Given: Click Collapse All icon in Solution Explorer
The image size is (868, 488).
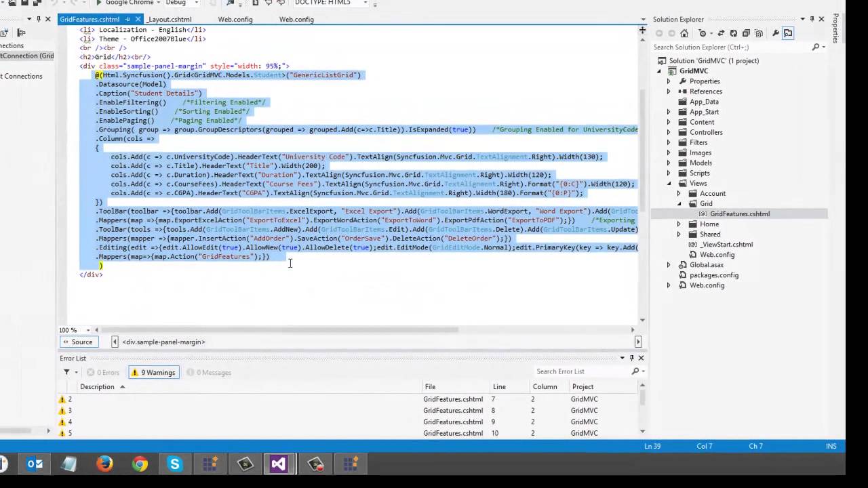Looking at the screenshot, I should pyautogui.click(x=746, y=33).
